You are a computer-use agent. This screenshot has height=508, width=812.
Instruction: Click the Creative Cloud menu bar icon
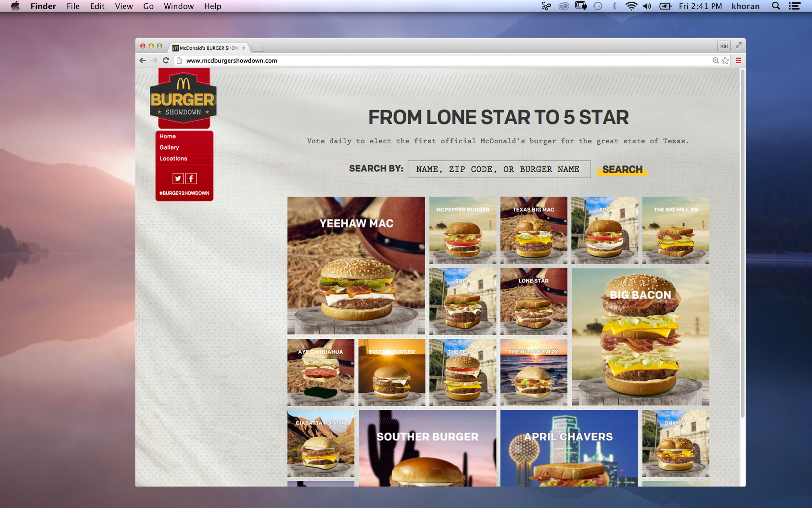pos(564,6)
